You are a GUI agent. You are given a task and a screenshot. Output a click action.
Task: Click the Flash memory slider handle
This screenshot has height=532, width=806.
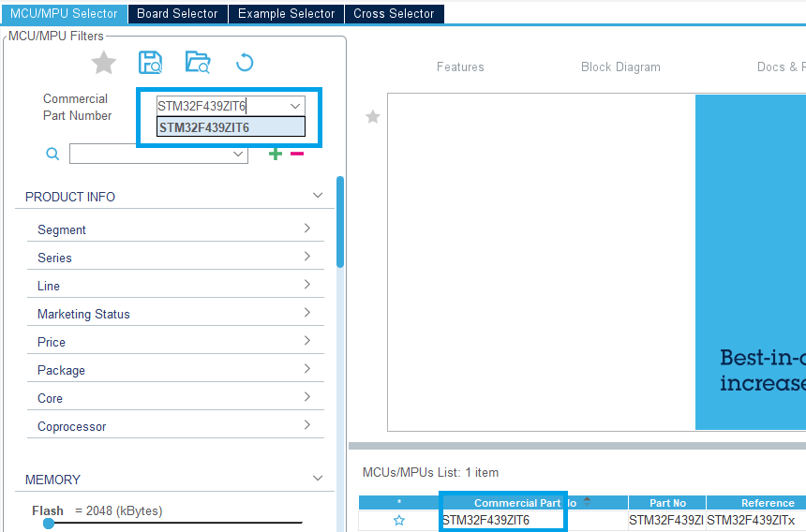tap(49, 524)
